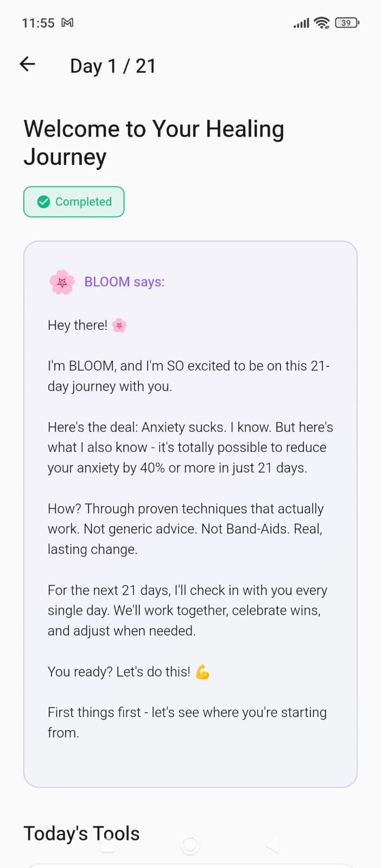The width and height of the screenshot is (381, 868).
Task: Tap the flexed bicep emoji
Action: click(202, 672)
